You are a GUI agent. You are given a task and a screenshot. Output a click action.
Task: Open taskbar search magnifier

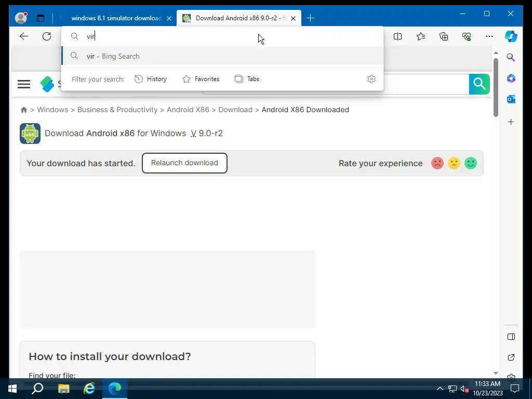(x=37, y=389)
